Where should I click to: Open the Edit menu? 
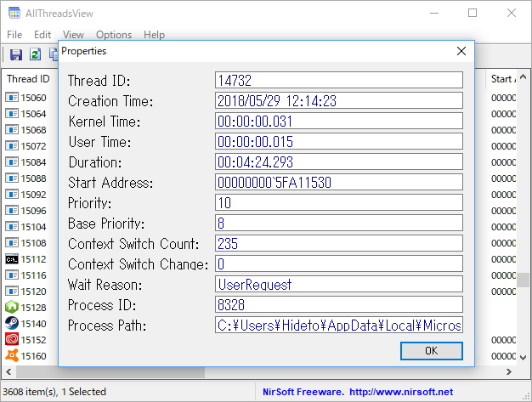point(42,35)
